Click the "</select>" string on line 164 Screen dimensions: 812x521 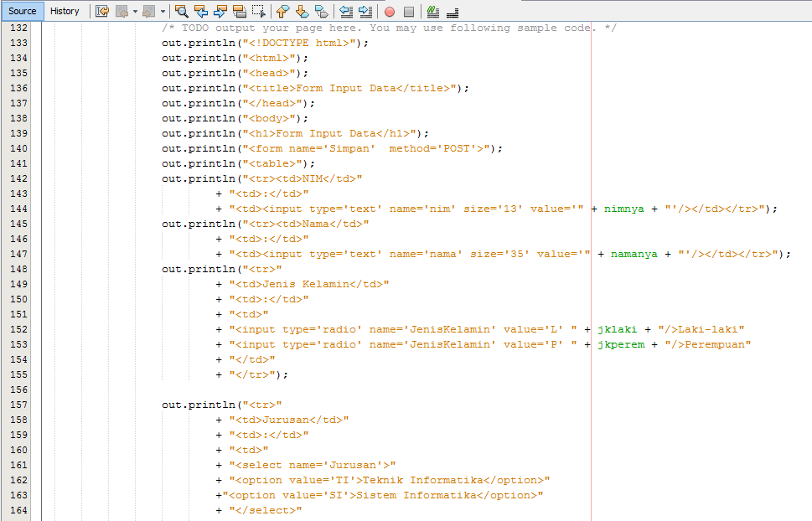pos(266,510)
